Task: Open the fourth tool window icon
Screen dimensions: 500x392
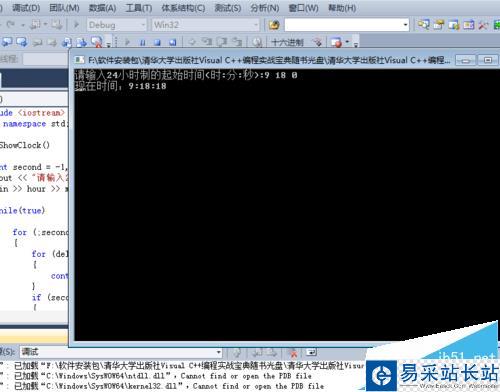Action: (x=469, y=25)
